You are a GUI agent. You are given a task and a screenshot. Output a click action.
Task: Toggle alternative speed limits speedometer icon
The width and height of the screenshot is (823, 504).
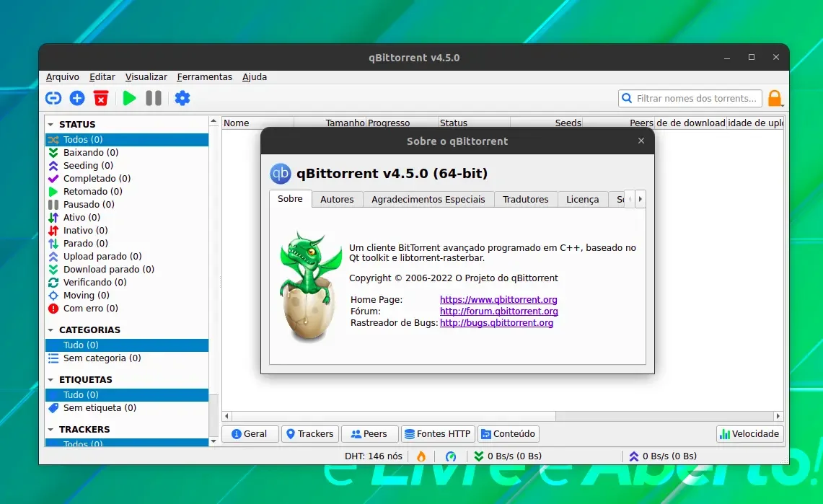pos(451,456)
